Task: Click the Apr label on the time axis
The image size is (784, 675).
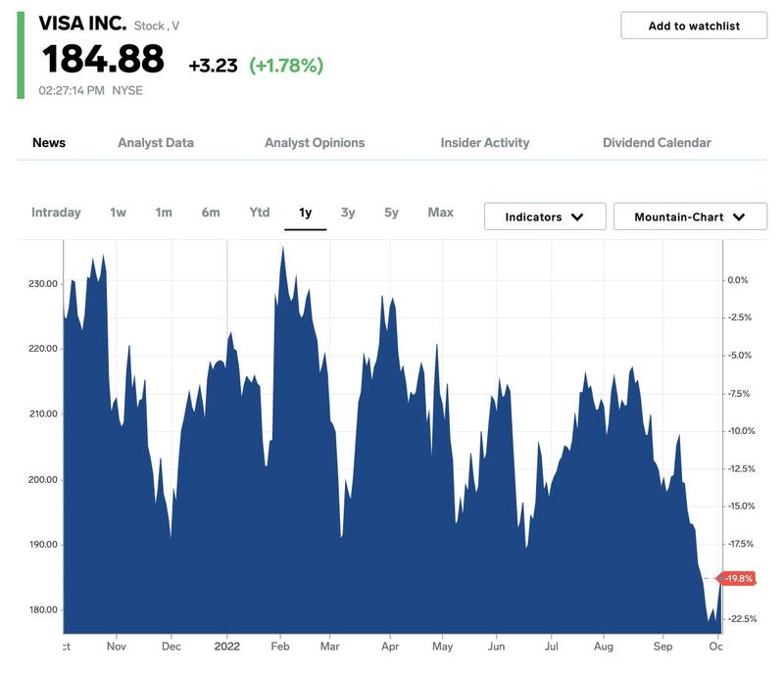Action: click(390, 647)
